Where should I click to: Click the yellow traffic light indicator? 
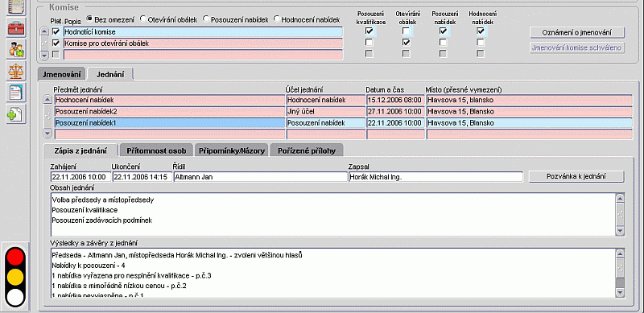[16, 278]
